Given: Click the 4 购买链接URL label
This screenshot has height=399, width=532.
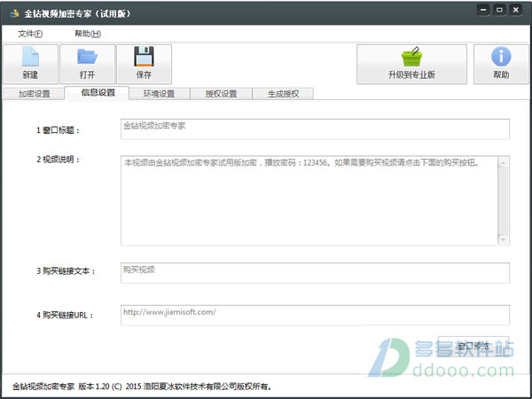Looking at the screenshot, I should click(x=65, y=315).
